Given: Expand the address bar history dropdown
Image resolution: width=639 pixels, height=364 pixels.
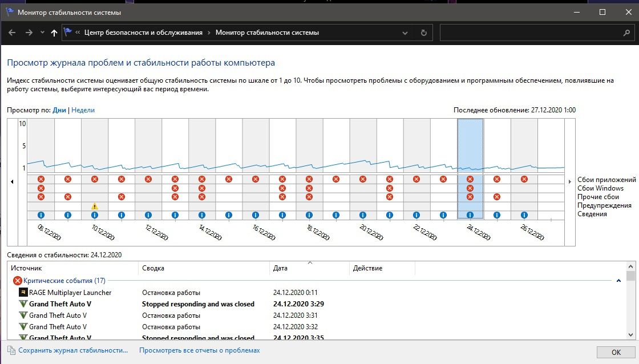Looking at the screenshot, I should click(x=405, y=33).
